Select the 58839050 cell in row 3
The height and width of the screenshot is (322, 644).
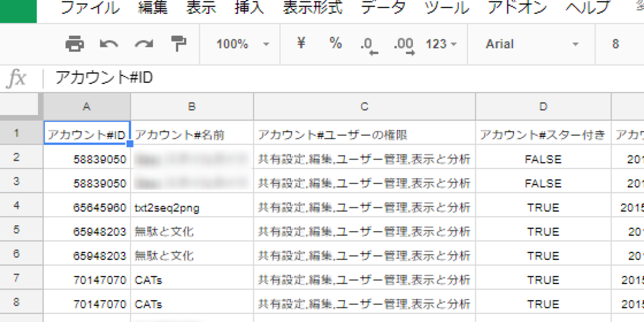click(x=87, y=181)
